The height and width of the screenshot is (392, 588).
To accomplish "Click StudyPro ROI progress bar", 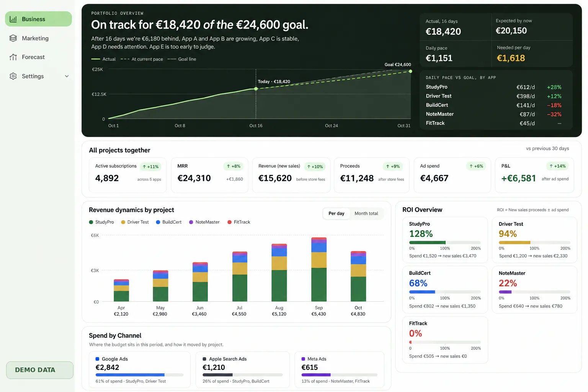I will pos(445,242).
